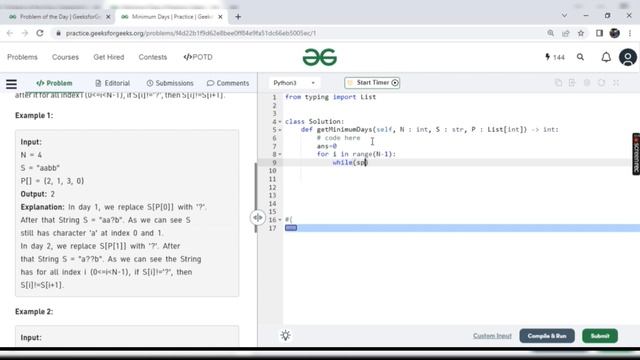
Task: Reload the page with the refresh icon
Action: pos(40,33)
